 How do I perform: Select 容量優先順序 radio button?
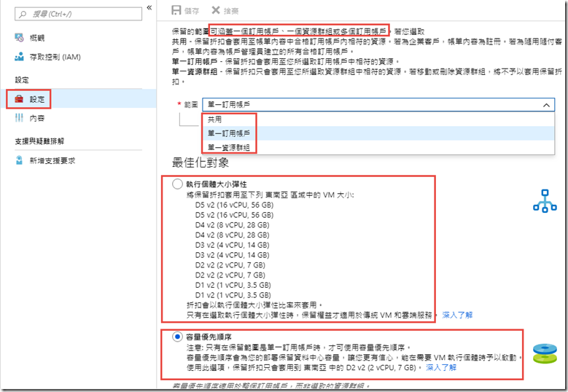tap(177, 337)
